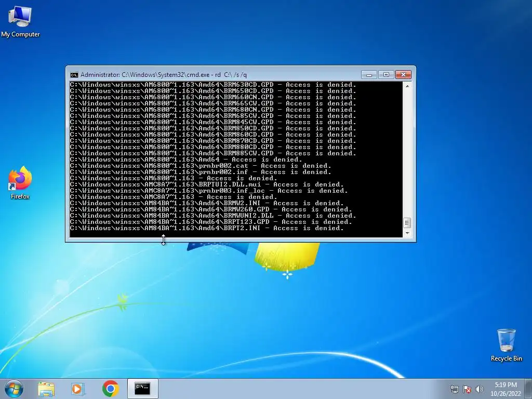
Task: Click the cmd window title bar text
Action: click(164, 75)
